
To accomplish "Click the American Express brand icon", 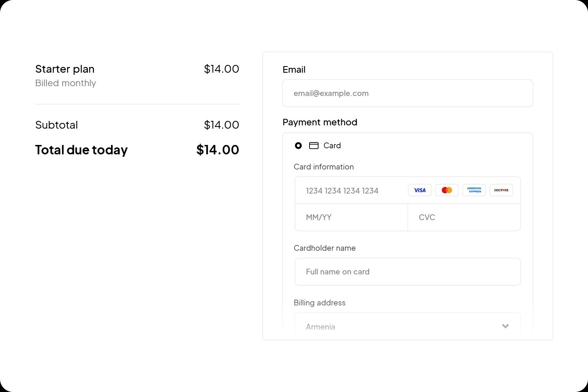I will 474,190.
